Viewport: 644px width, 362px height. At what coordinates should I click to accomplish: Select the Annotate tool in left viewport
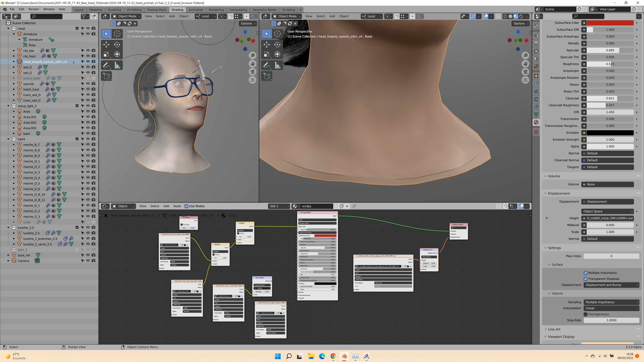(106, 65)
